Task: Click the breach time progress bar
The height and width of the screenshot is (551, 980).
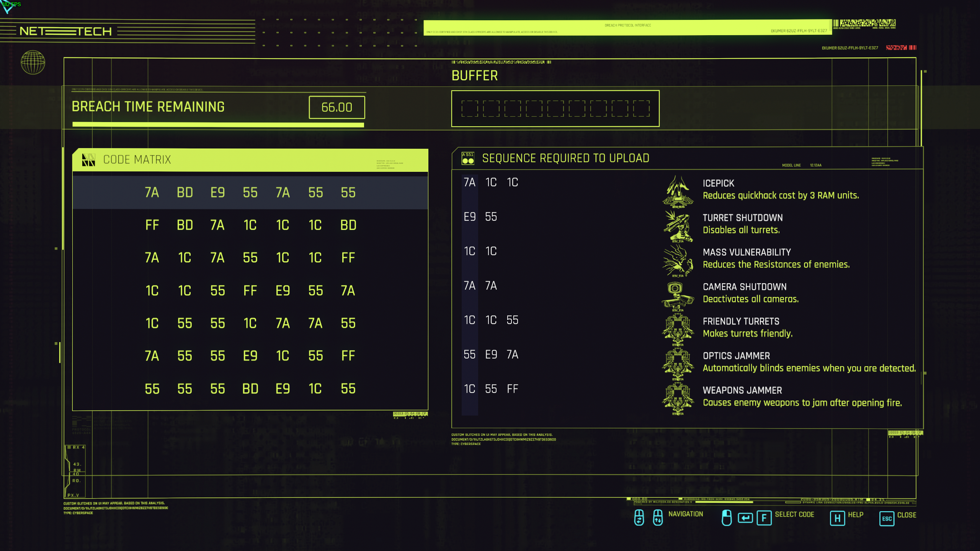Action: (218, 125)
